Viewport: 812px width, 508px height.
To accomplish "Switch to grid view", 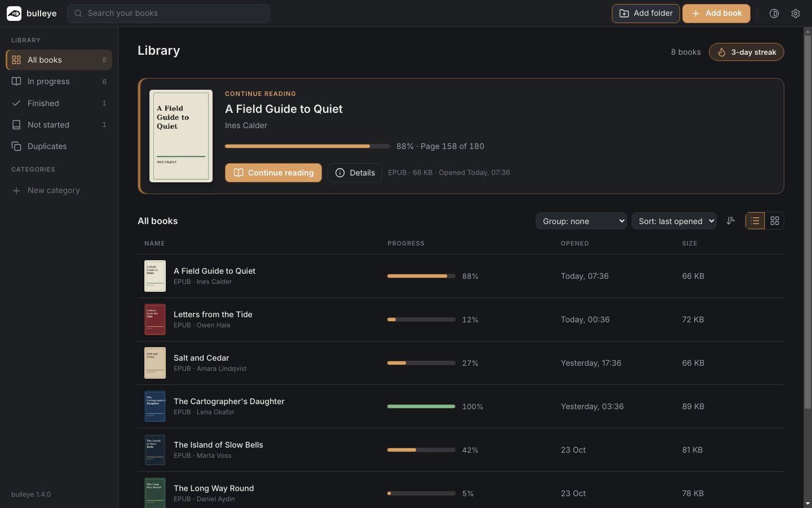I will click(775, 221).
